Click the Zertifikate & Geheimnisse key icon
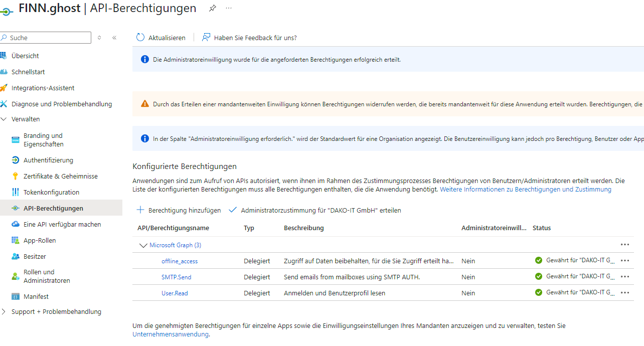Screen dimensions: 644x346 pyautogui.click(x=15, y=176)
